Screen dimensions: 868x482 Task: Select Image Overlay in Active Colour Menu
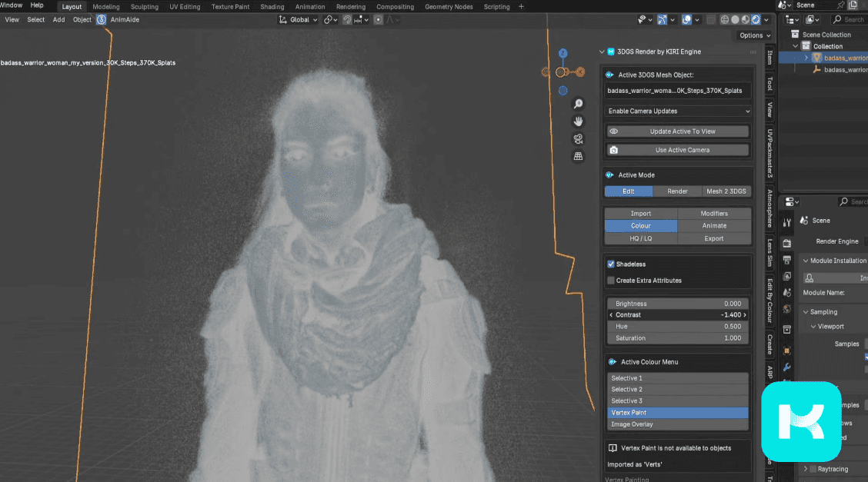tap(677, 424)
